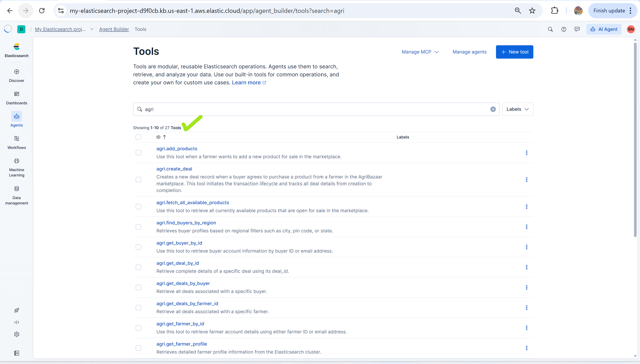Viewport: 640px width, 364px height.
Task: Check the agri.add_products row checkbox
Action: pyautogui.click(x=138, y=153)
